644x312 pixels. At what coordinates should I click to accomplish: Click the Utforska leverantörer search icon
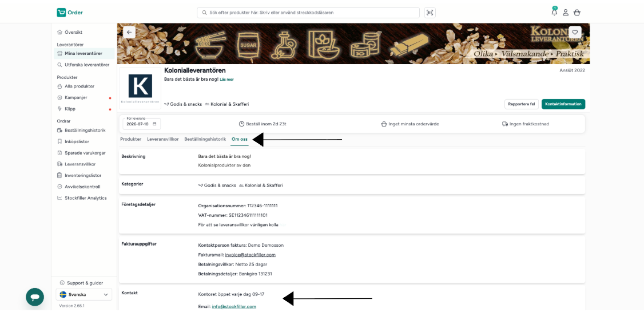(x=60, y=65)
